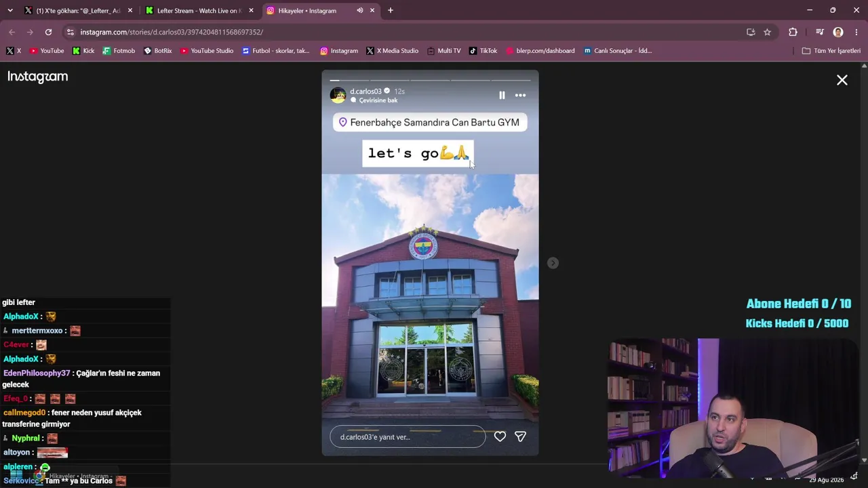Click the 'Kicks Hedefi 0 / 5000' overlay text

[x=797, y=323]
